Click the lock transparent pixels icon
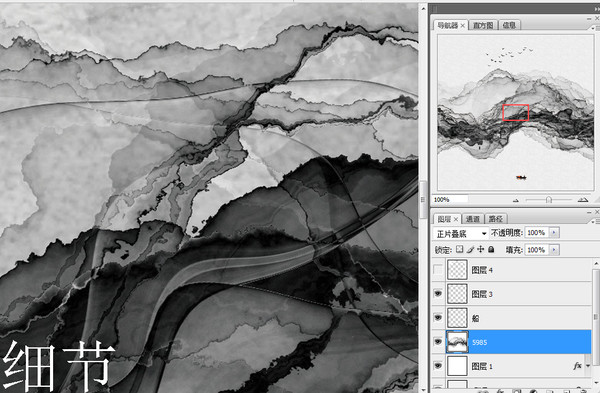Viewport: 600px width, 393px height. [460, 249]
